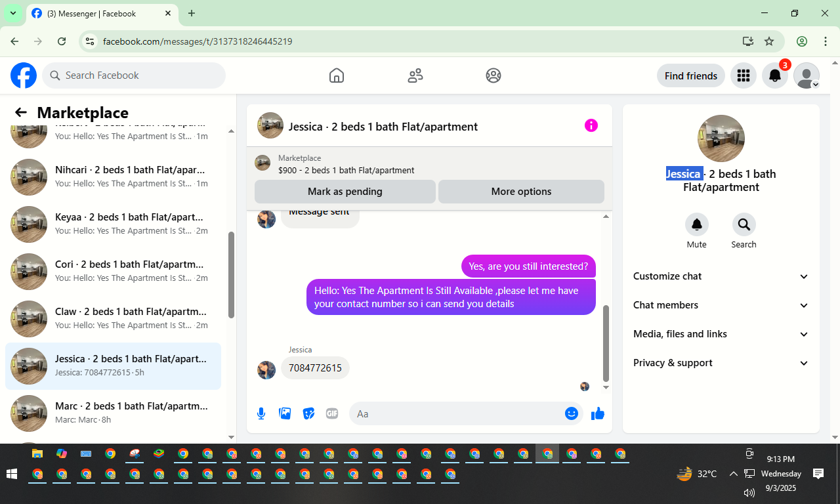Screen dimensions: 840x504
Task: Open the browser new tab plus button
Action: click(x=192, y=13)
